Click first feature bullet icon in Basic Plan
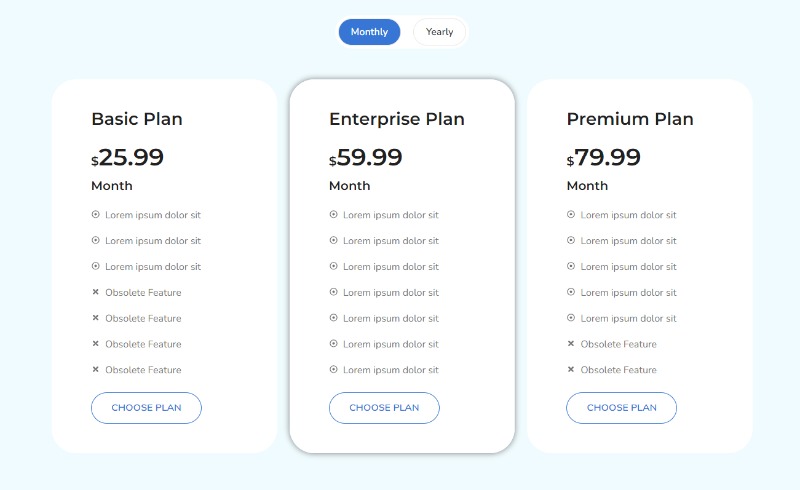This screenshot has height=490, width=800. [96, 214]
